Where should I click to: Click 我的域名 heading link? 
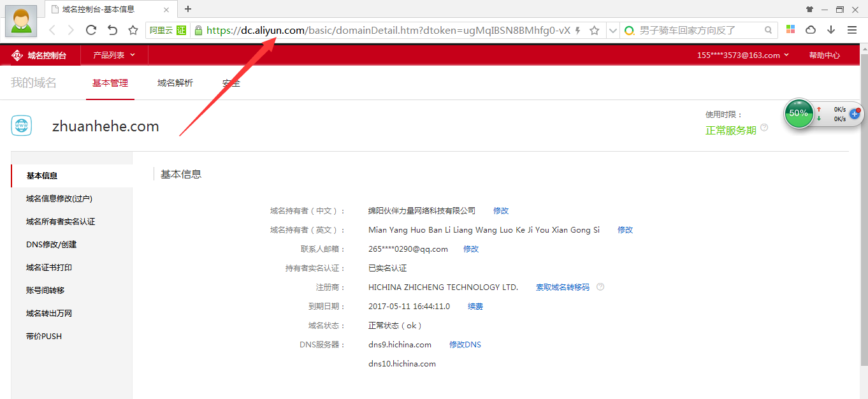tap(34, 83)
